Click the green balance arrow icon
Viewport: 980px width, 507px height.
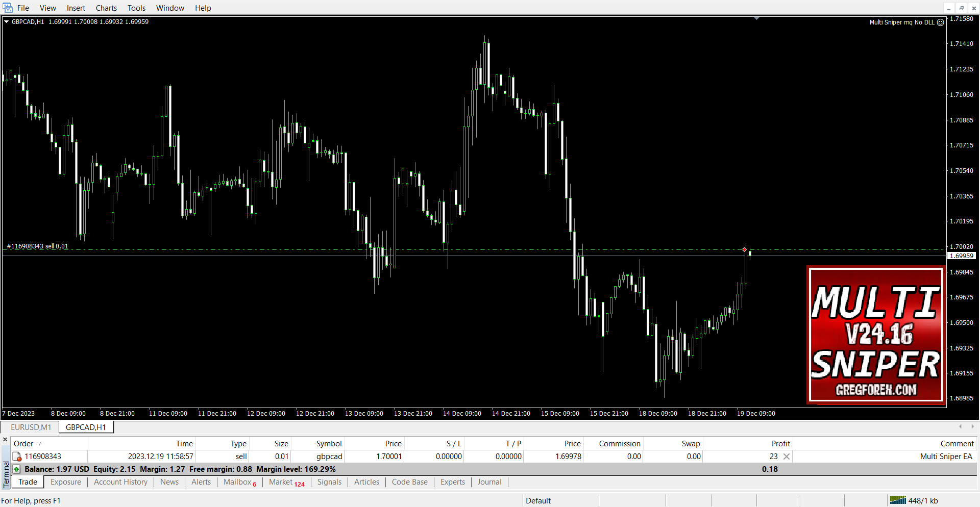pos(16,469)
